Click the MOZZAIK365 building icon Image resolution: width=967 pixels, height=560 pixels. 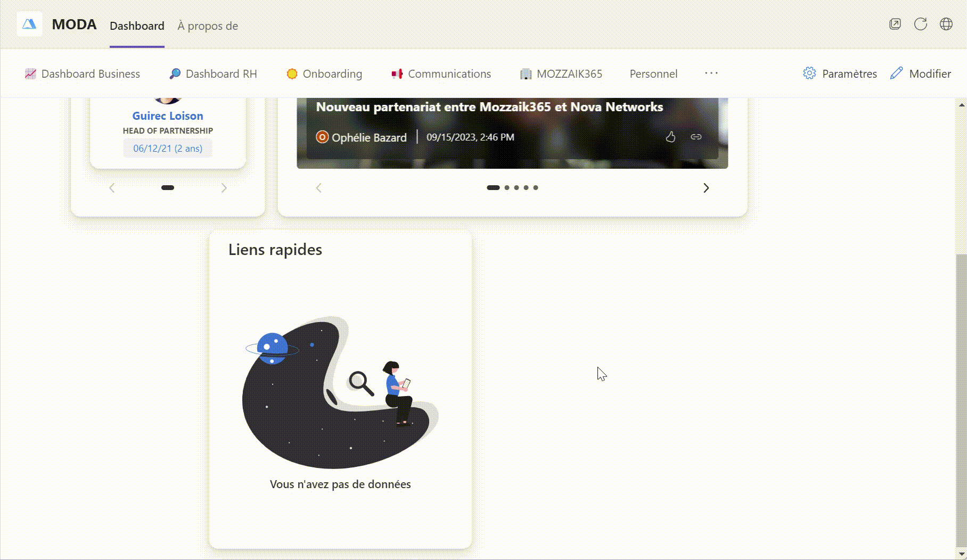[x=526, y=74]
